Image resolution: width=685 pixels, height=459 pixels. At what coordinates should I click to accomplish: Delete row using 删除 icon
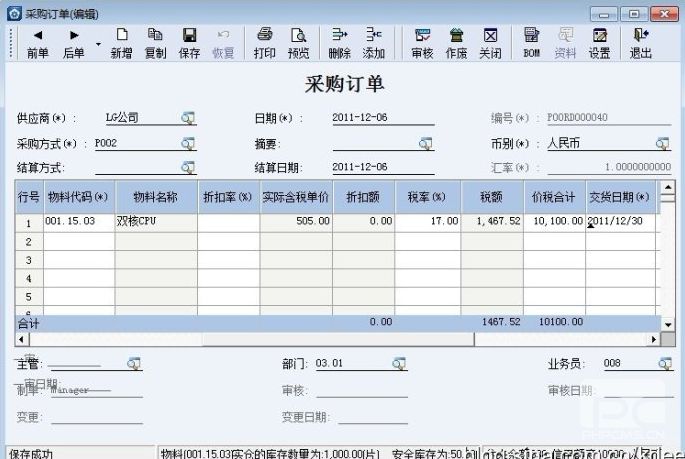pos(339,42)
